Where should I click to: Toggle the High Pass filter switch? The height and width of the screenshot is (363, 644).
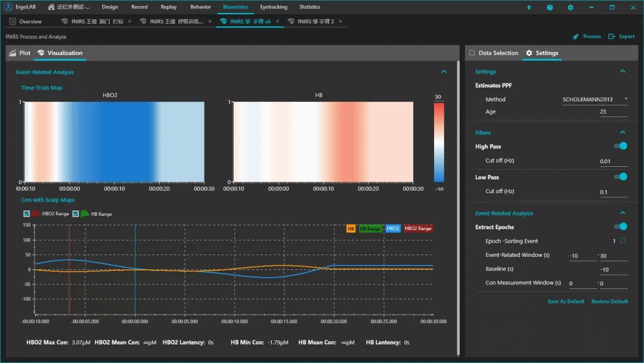(x=620, y=146)
